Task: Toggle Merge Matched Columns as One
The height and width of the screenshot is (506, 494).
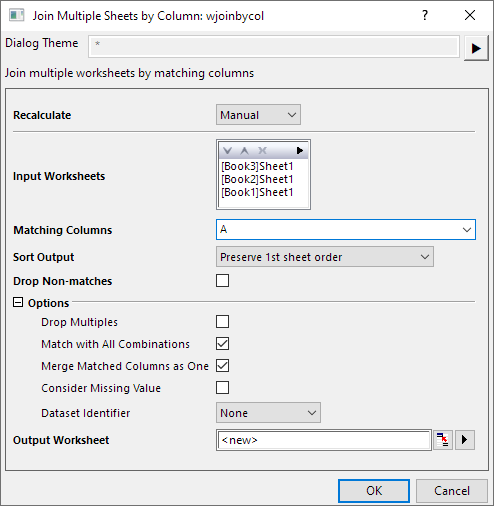Action: pyautogui.click(x=222, y=366)
